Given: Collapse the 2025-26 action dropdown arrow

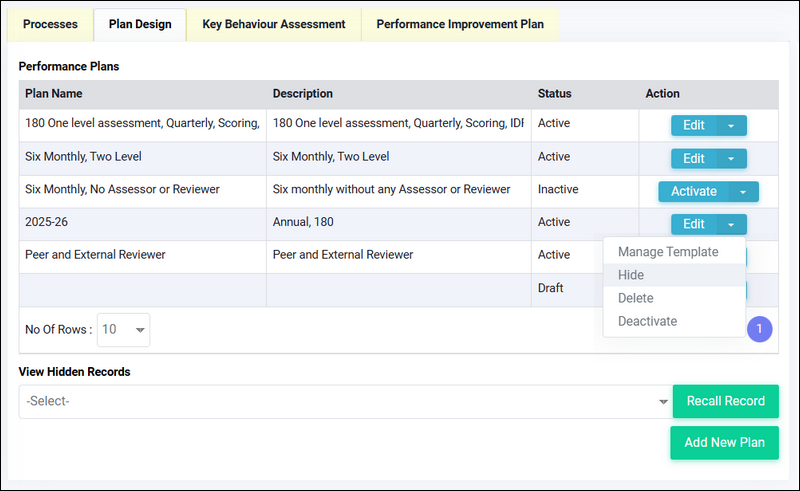Looking at the screenshot, I should [x=731, y=225].
